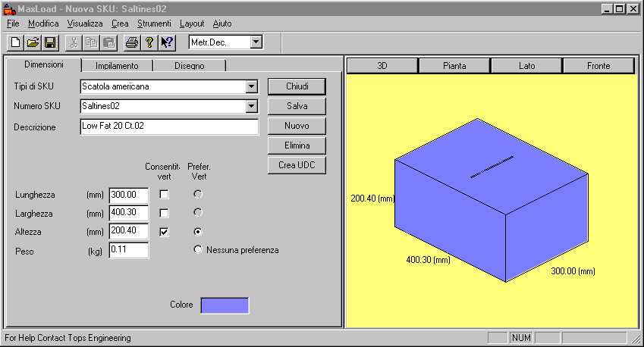Screen dimensions: 644x347
Task: Open the File menu
Action: click(13, 23)
